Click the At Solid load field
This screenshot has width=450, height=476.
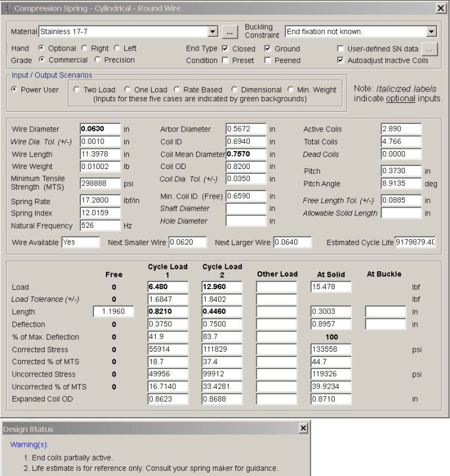331,287
